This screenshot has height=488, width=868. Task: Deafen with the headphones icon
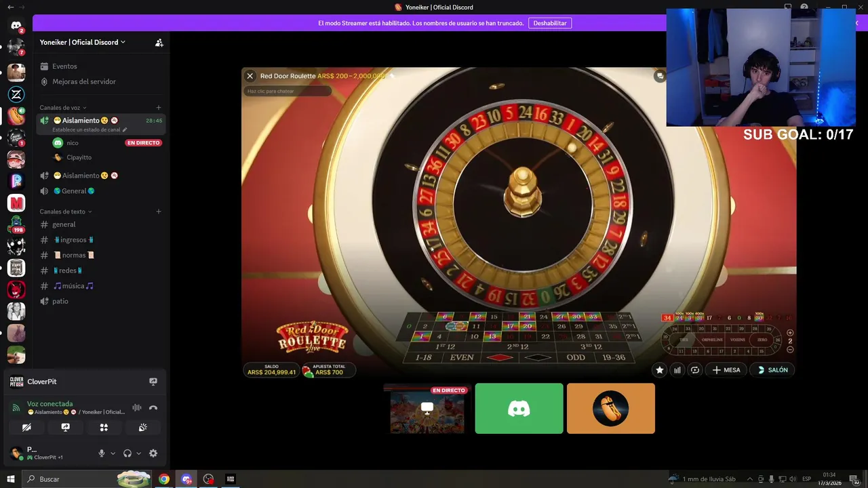[x=127, y=453]
